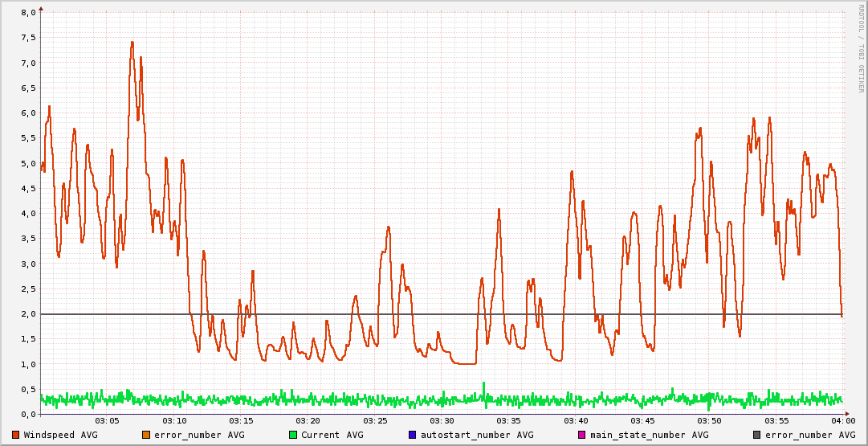The width and height of the screenshot is (868, 446).
Task: Select the 04:00 label on time axis
Action: [x=843, y=421]
